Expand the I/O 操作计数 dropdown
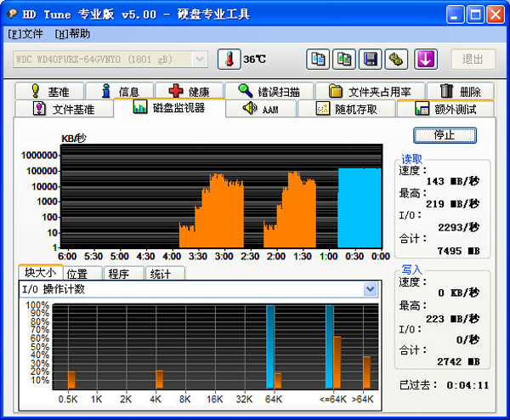 370,289
